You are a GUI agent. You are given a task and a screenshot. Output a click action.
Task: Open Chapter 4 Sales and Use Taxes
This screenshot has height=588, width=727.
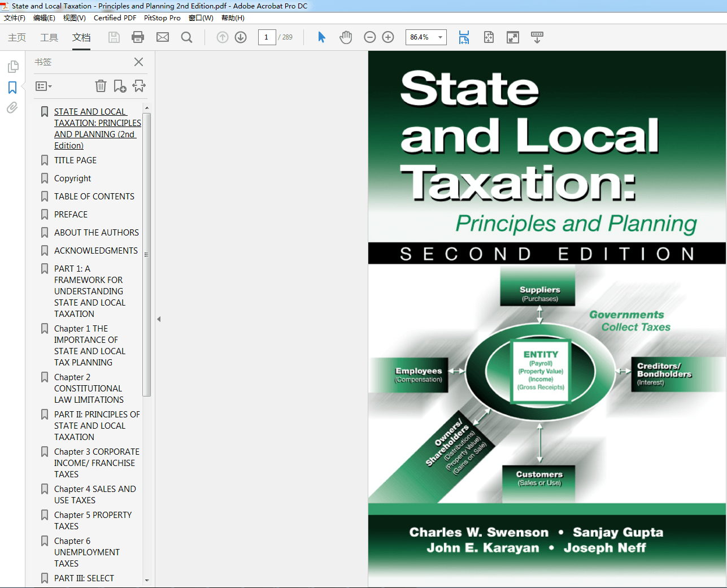pyautogui.click(x=95, y=495)
